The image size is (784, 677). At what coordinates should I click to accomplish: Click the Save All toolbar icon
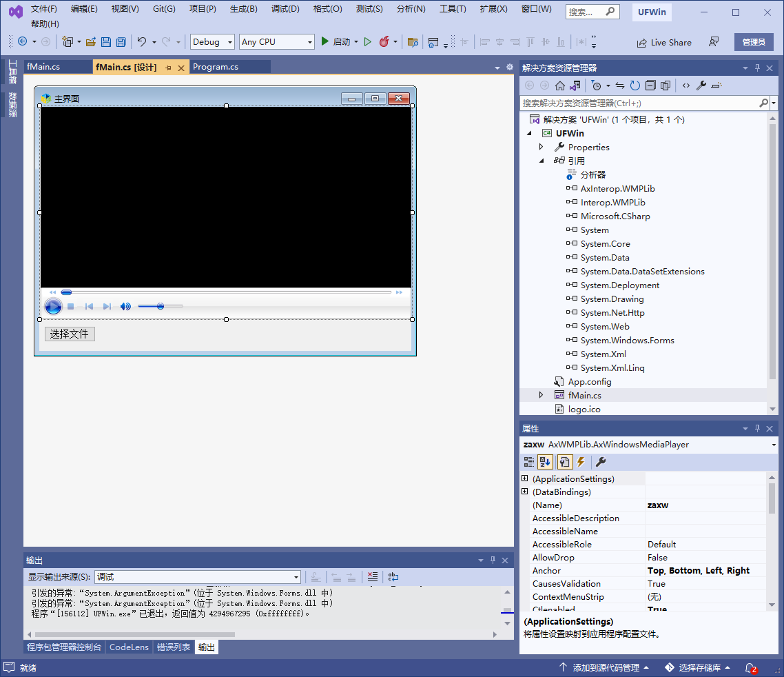click(x=121, y=42)
